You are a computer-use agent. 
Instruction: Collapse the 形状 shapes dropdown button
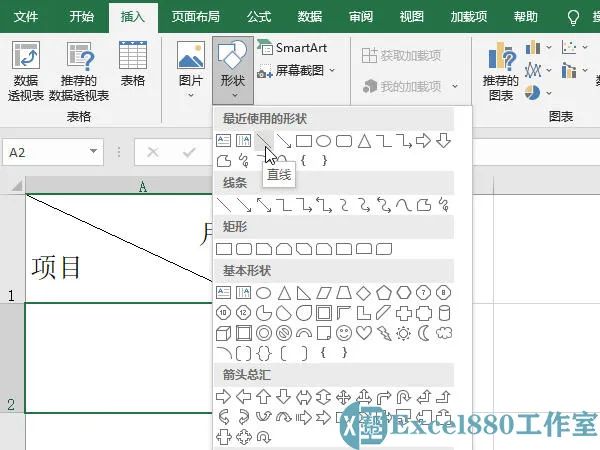(x=233, y=70)
